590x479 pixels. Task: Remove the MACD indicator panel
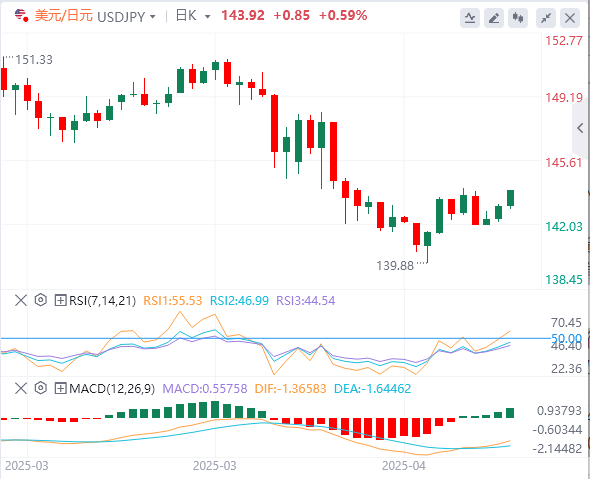pyautogui.click(x=21, y=388)
